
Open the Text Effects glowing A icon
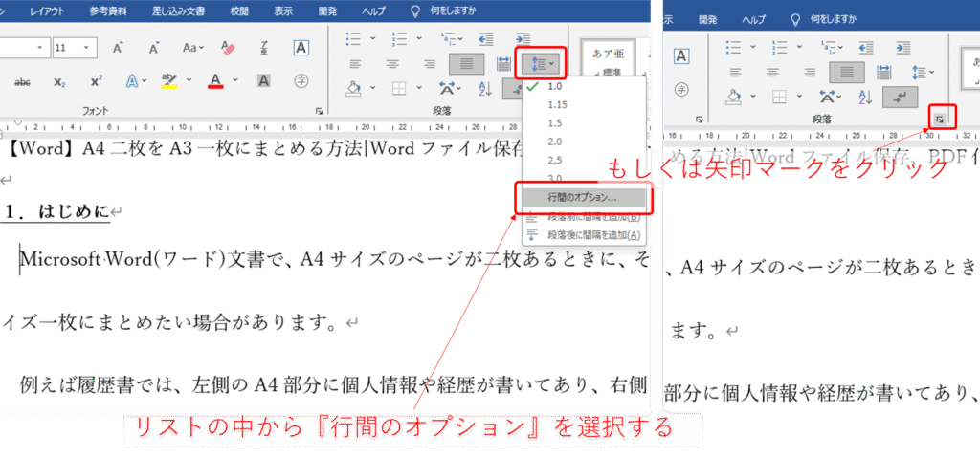(x=133, y=82)
